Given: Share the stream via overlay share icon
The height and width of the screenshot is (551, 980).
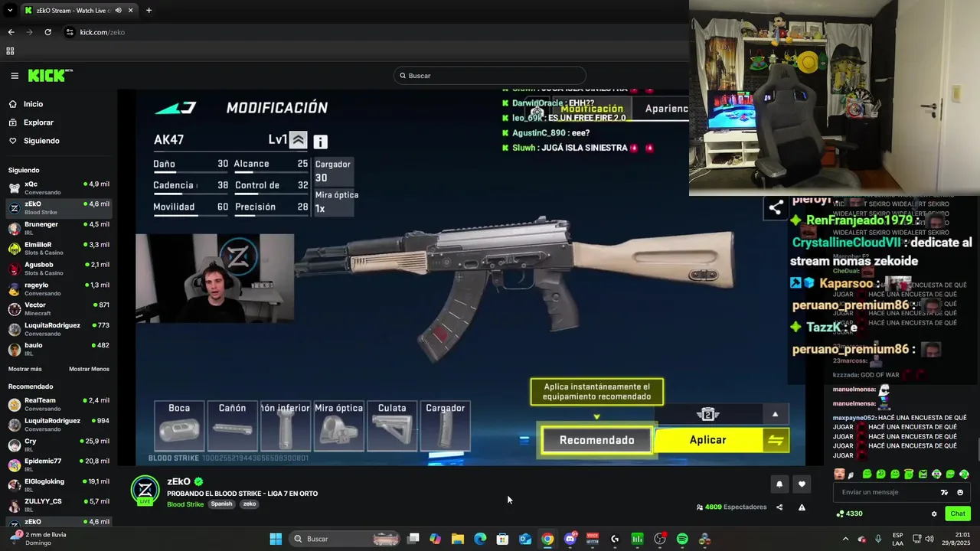Looking at the screenshot, I should tap(776, 207).
